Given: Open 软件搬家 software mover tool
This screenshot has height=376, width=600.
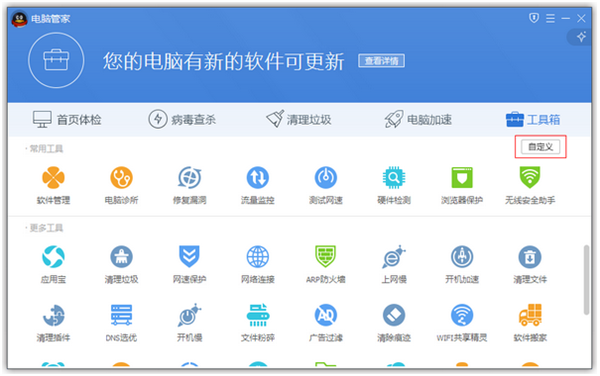Looking at the screenshot, I should [x=530, y=323].
